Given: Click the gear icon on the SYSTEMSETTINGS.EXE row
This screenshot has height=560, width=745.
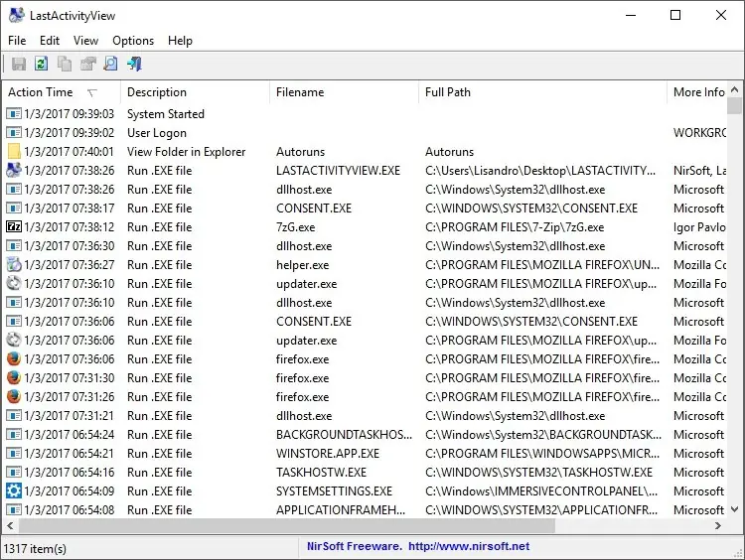Looking at the screenshot, I should (14, 490).
